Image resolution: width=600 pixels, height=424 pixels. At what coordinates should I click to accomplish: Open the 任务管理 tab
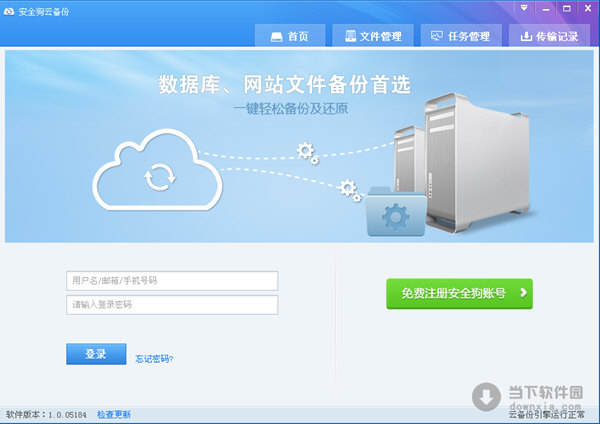click(x=461, y=36)
